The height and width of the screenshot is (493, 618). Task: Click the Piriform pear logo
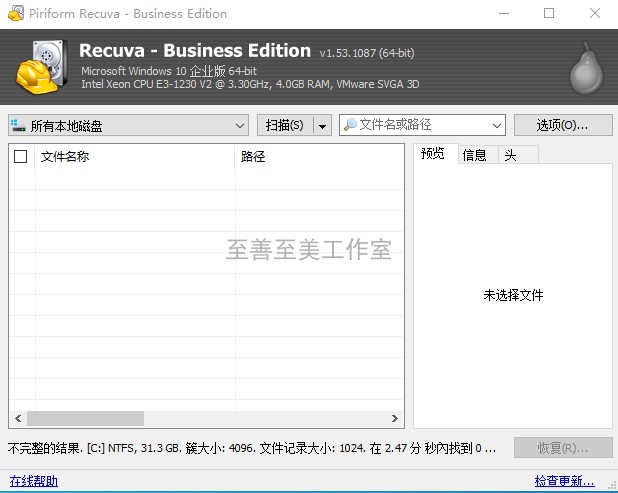tap(586, 68)
